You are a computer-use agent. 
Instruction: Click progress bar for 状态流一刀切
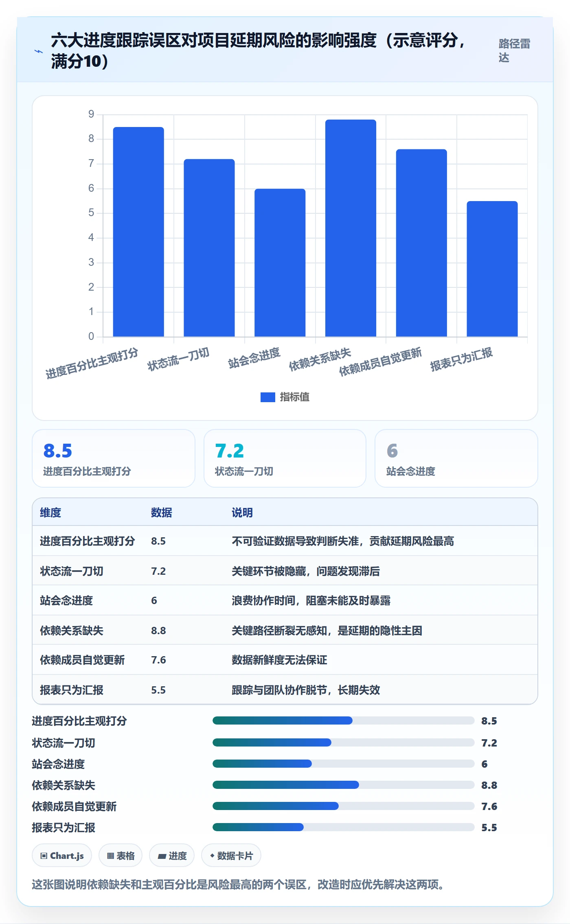344,742
